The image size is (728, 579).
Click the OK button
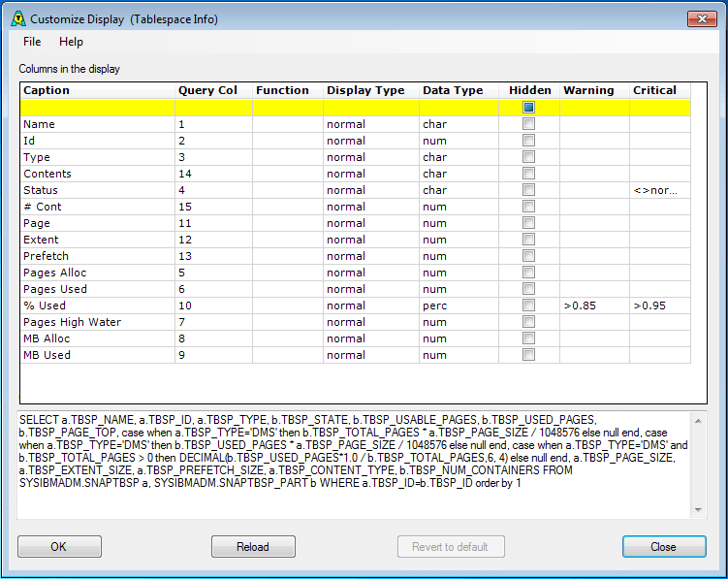click(59, 546)
